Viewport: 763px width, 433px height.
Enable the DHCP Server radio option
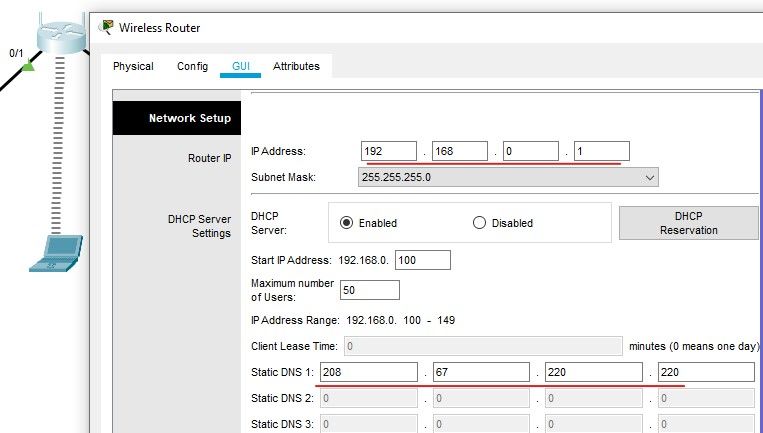tap(346, 223)
